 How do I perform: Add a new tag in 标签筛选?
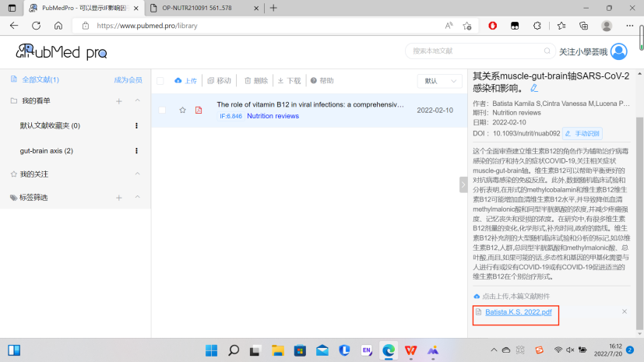[x=118, y=198]
